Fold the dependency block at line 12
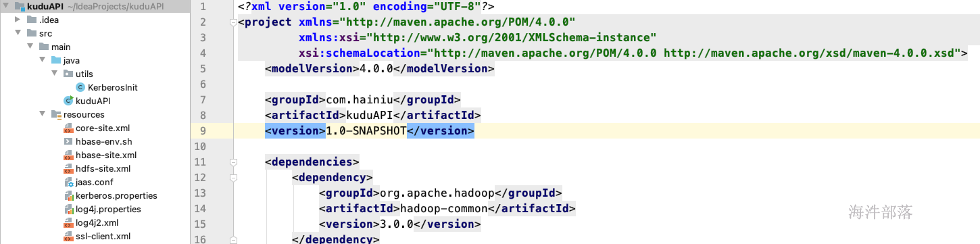 233,178
